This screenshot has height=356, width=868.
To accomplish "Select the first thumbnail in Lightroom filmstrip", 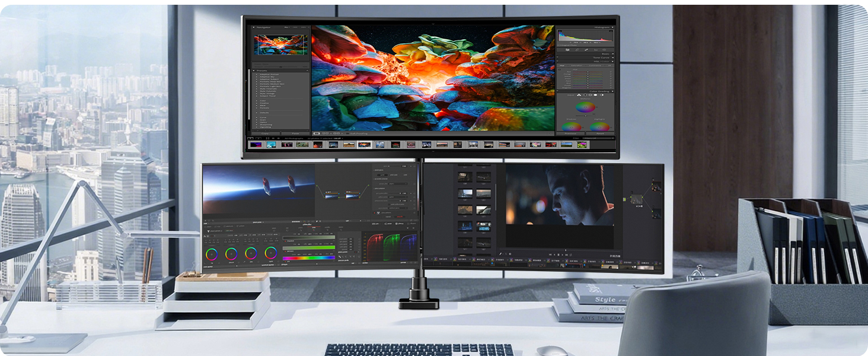I will coord(256,144).
